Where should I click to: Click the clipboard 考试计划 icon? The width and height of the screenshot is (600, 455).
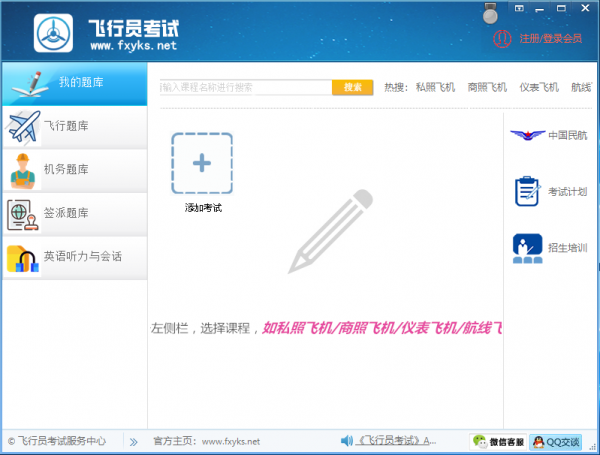pos(527,191)
